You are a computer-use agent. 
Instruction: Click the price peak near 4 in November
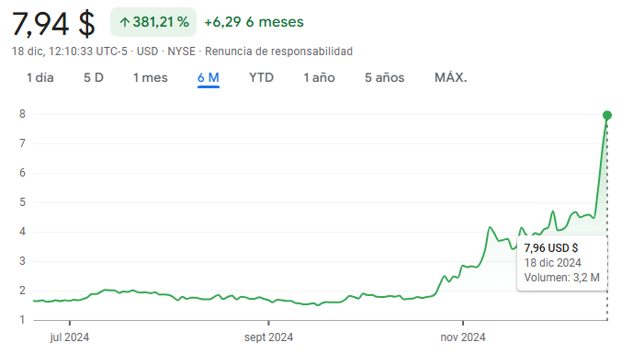coord(490,227)
